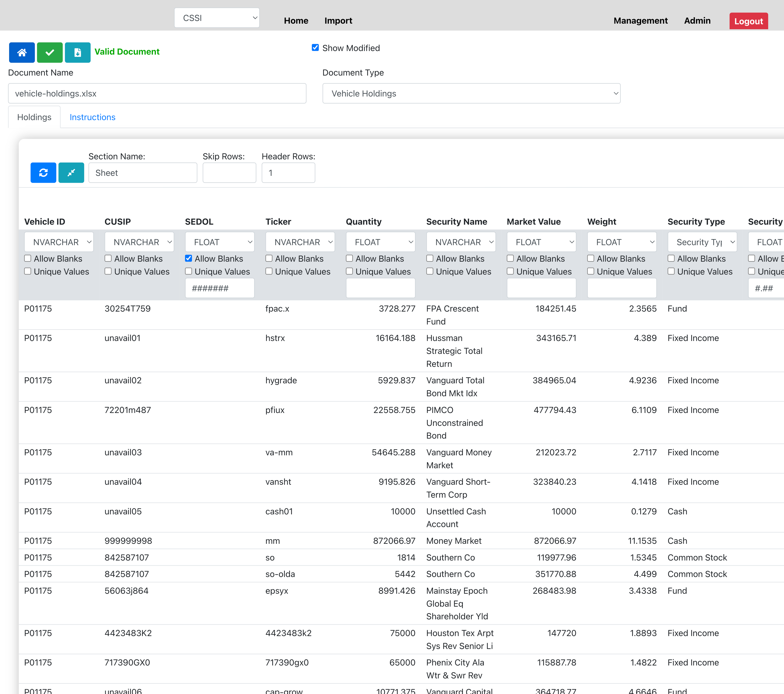Switch to the Instructions tab
The image size is (784, 694).
[x=92, y=117]
